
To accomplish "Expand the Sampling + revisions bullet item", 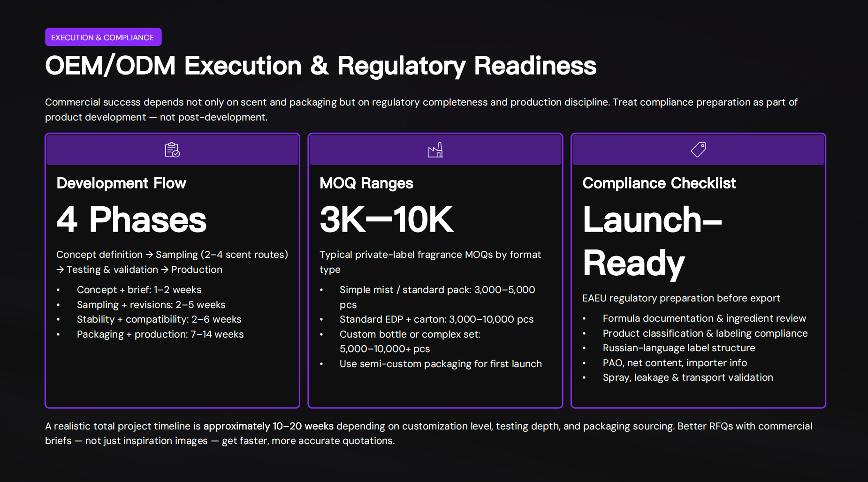I will click(151, 305).
